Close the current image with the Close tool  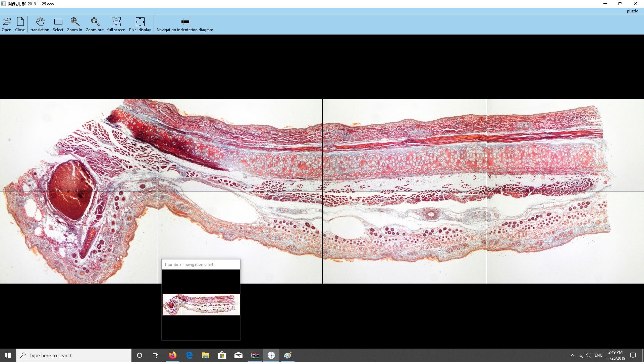pos(20,25)
